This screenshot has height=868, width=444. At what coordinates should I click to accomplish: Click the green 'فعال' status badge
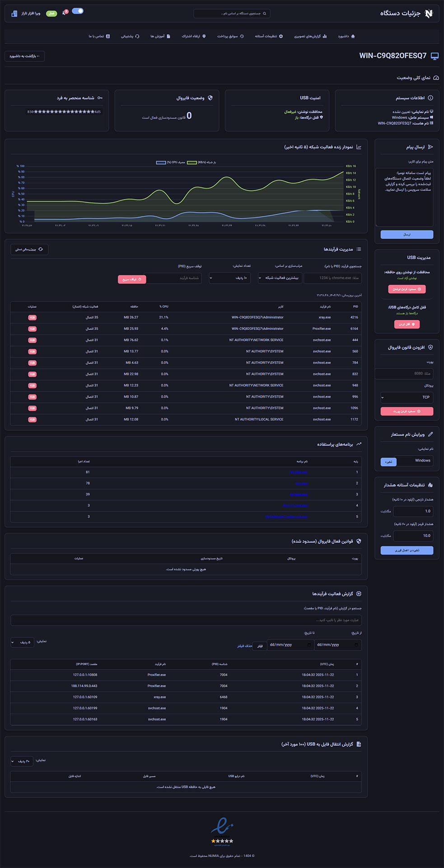click(51, 14)
